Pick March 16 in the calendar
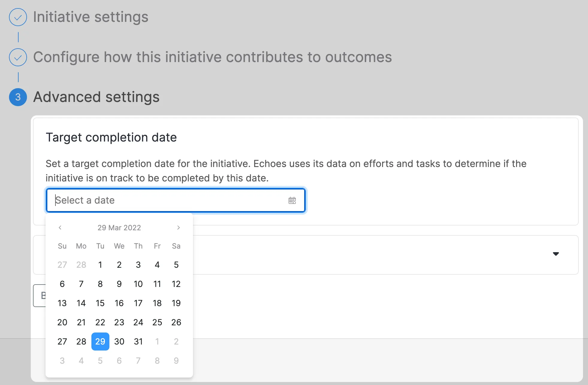Image resolution: width=588 pixels, height=385 pixels. tap(119, 303)
